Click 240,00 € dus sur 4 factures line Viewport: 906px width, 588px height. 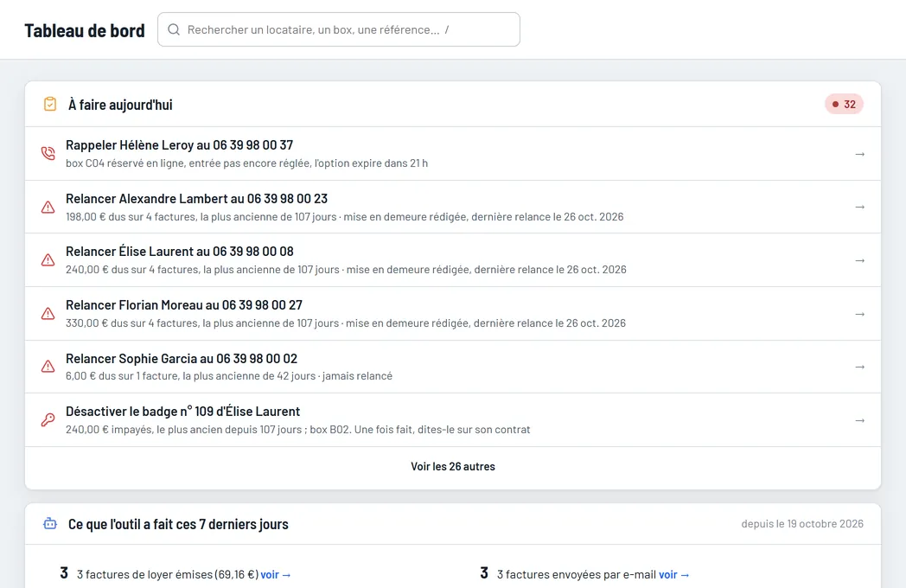346,270
